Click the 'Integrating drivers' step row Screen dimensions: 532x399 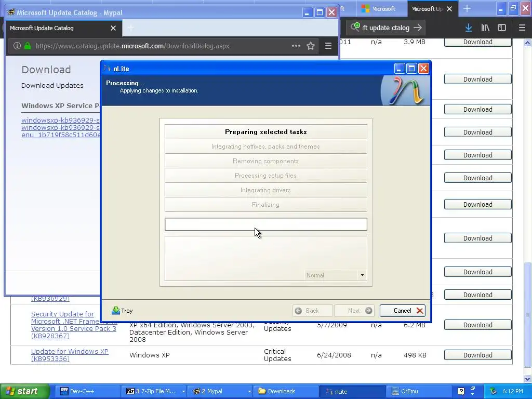[x=265, y=190]
